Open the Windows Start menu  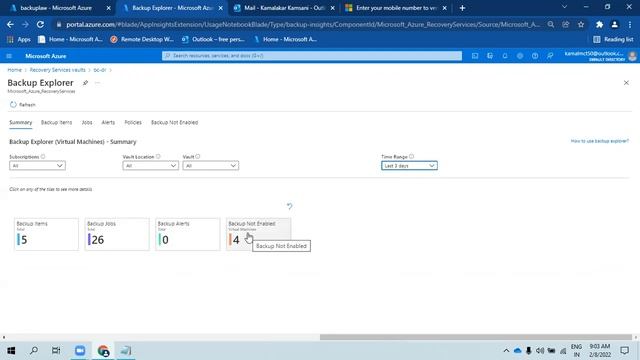tap(11, 351)
